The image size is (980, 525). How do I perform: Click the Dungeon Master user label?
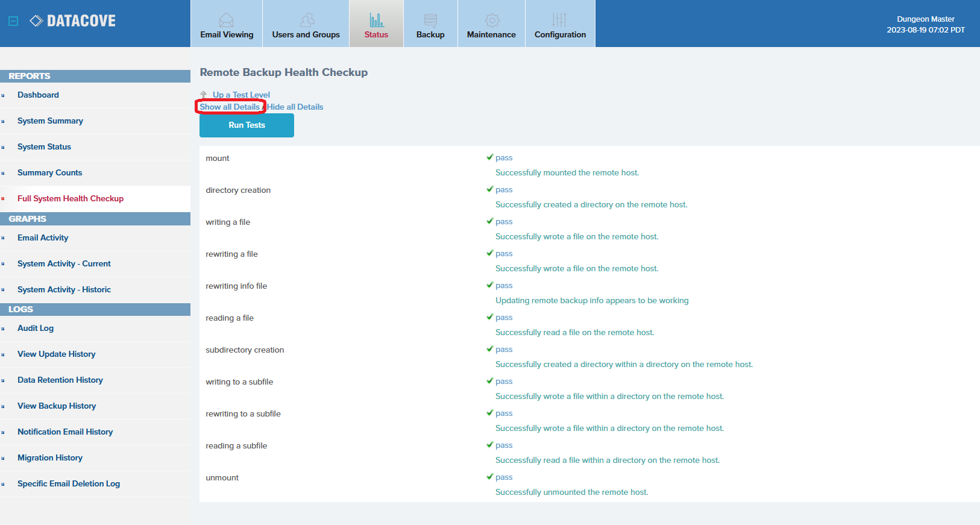[x=926, y=19]
